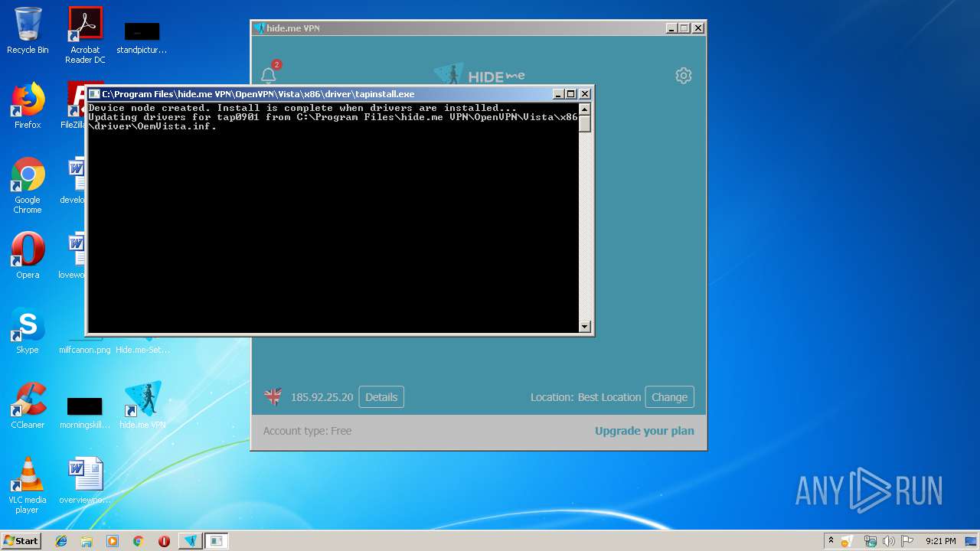Image resolution: width=980 pixels, height=551 pixels.
Task: Close the hide.me VPN window
Action: pyautogui.click(x=698, y=28)
